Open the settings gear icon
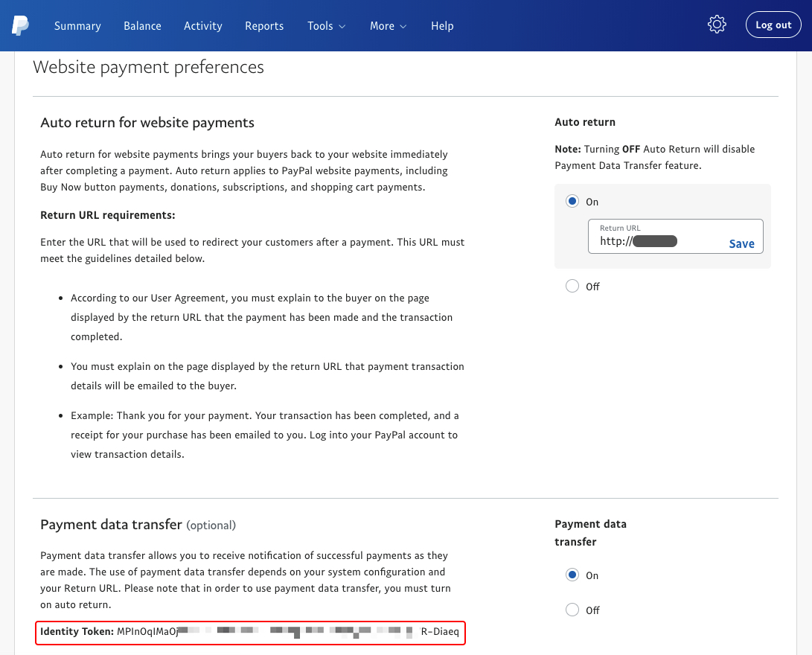 tap(717, 25)
